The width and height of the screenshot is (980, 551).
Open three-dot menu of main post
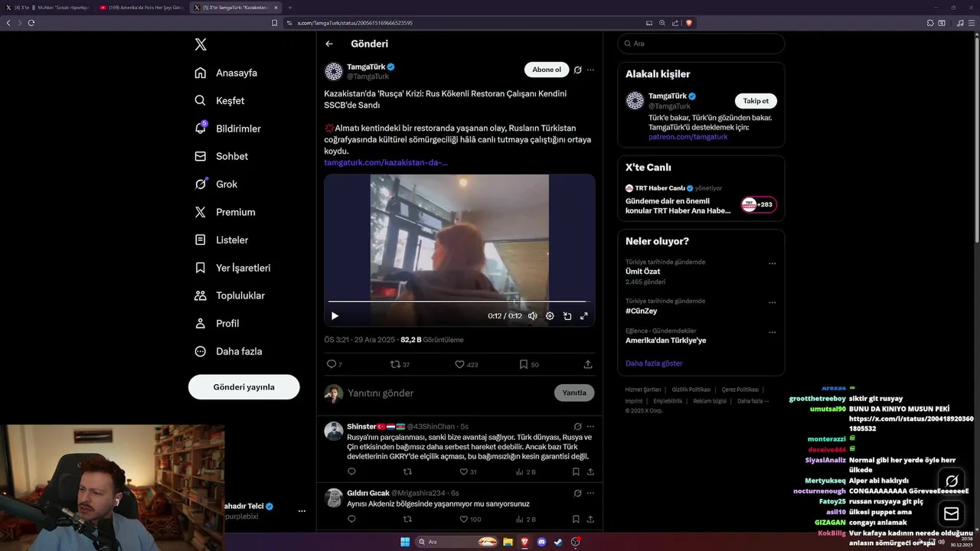coord(590,70)
